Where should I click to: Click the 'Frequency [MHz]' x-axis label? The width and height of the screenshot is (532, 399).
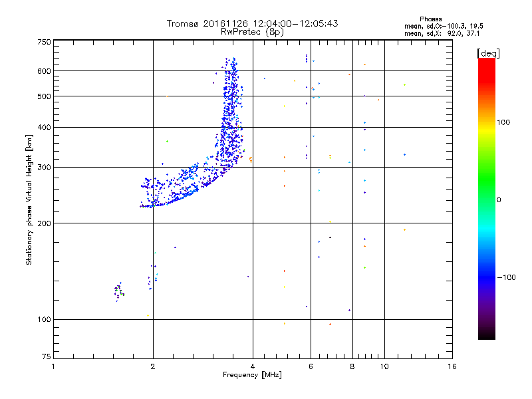coord(252,375)
